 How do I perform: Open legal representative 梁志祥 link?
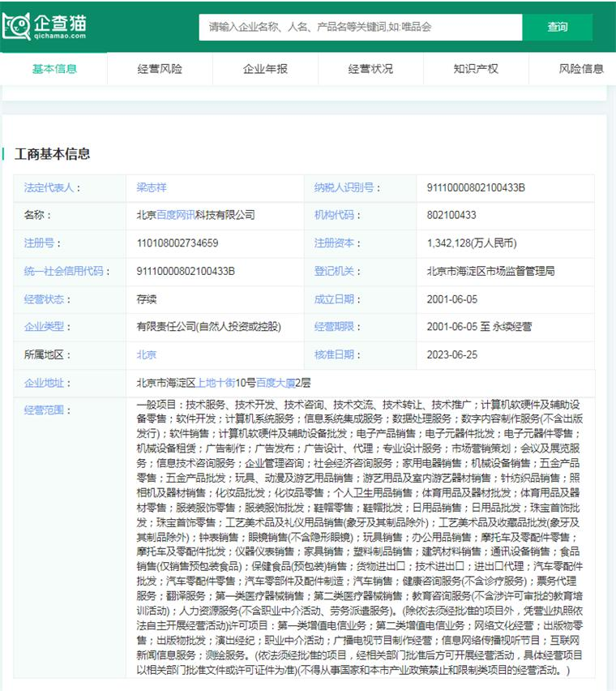(x=152, y=187)
